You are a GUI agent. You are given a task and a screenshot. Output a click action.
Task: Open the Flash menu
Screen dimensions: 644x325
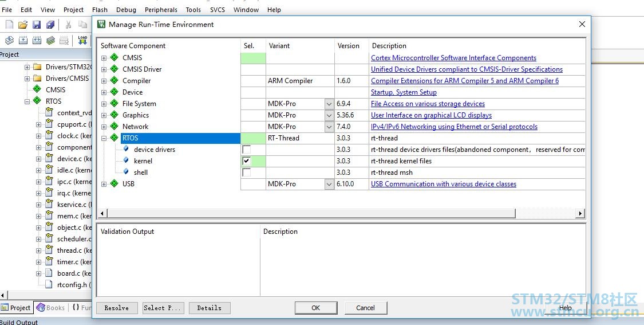click(100, 10)
